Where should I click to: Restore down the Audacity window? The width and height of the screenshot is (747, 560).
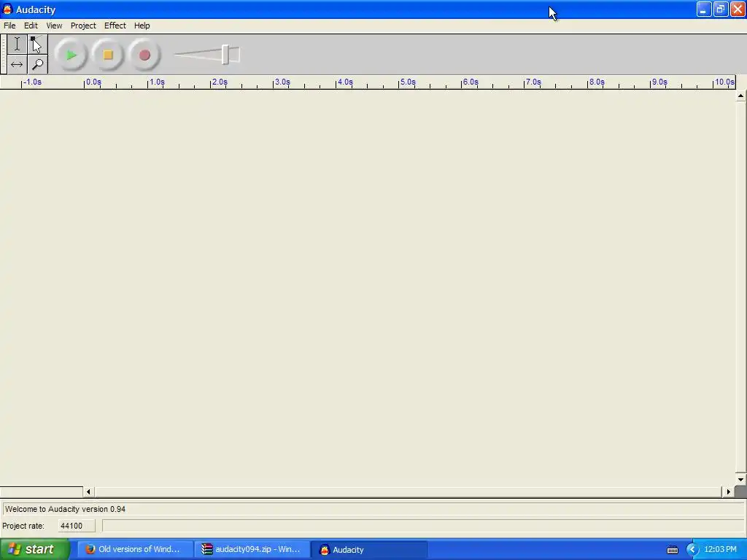click(721, 9)
